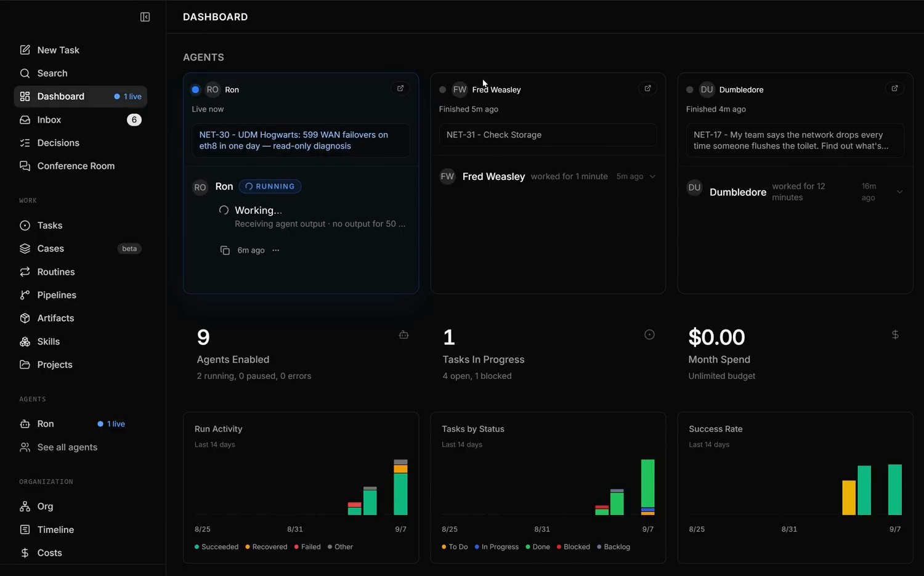Screen dimensions: 924x576
Task: Expand Dumbledore's worked for 12 minutes row
Action: click(795, 192)
